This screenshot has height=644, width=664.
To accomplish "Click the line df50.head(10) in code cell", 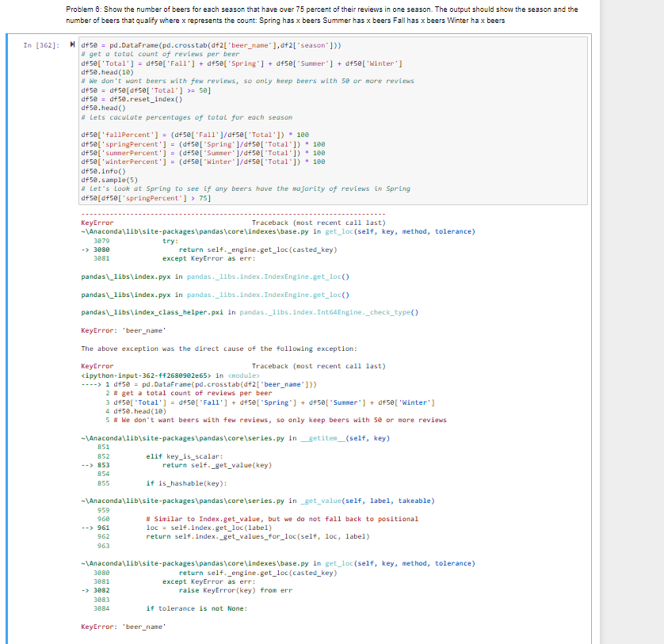I will 107,72.
